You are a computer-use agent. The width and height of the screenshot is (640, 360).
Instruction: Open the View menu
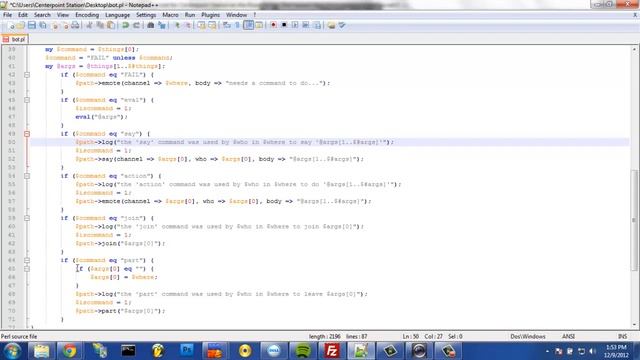[63, 15]
